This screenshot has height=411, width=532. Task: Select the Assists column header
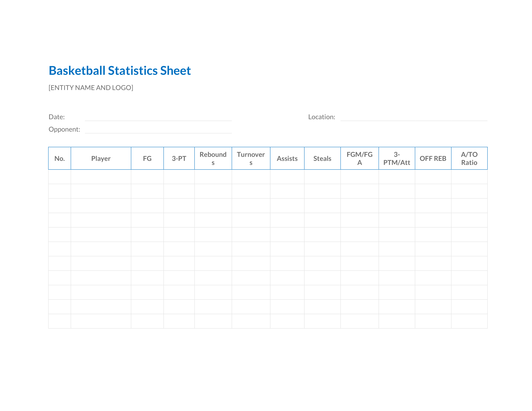(287, 158)
